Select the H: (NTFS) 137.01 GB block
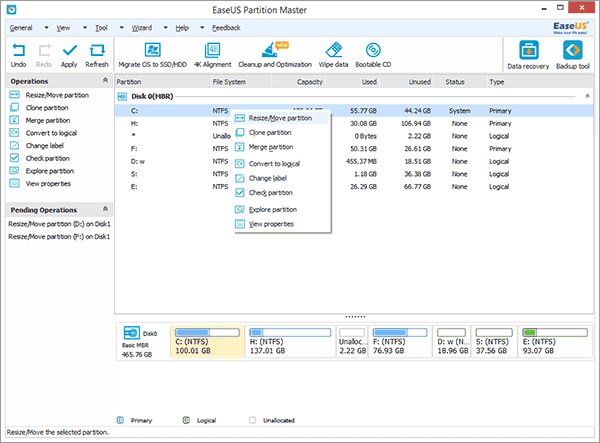The height and width of the screenshot is (443, 600). click(290, 342)
